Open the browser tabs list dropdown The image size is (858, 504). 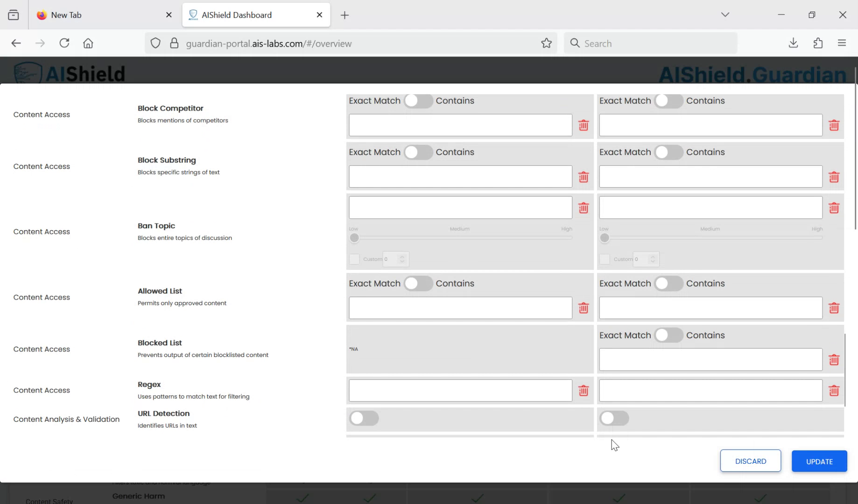click(x=724, y=14)
